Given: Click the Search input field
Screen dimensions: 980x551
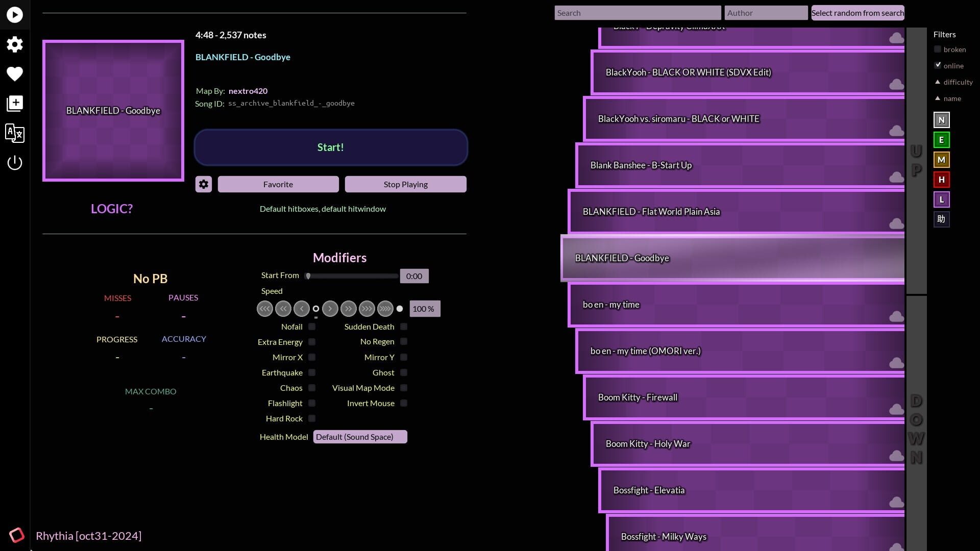Looking at the screenshot, I should coord(637,13).
